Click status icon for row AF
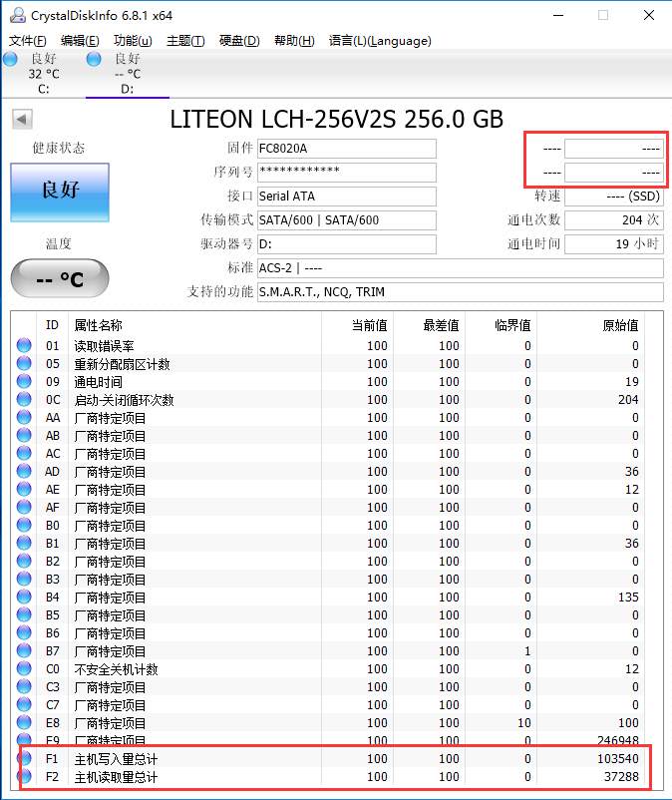The width and height of the screenshot is (672, 800). [x=24, y=507]
